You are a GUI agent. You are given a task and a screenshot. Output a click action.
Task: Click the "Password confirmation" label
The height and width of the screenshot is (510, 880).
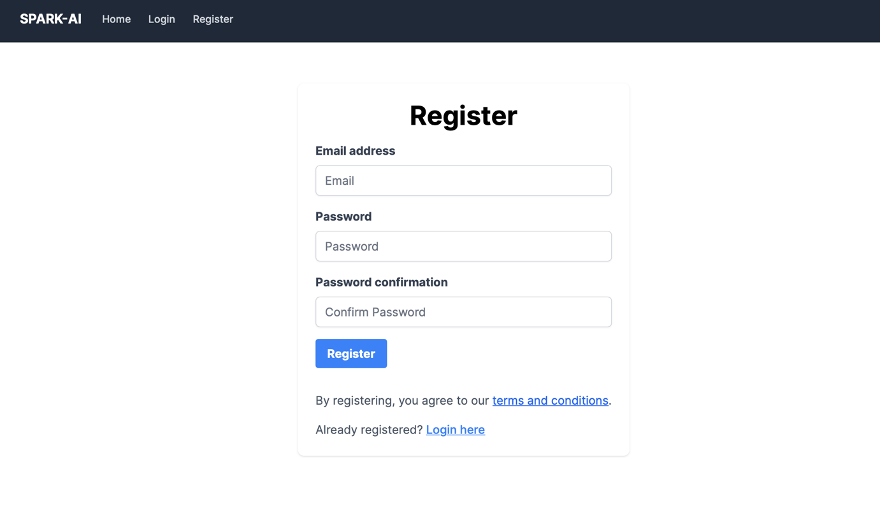[381, 283]
